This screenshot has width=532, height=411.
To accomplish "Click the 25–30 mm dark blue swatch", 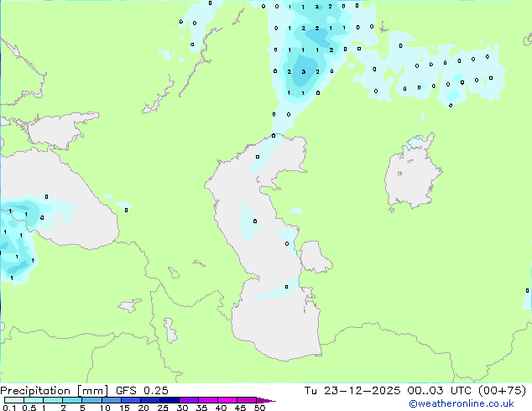I will (x=169, y=400).
